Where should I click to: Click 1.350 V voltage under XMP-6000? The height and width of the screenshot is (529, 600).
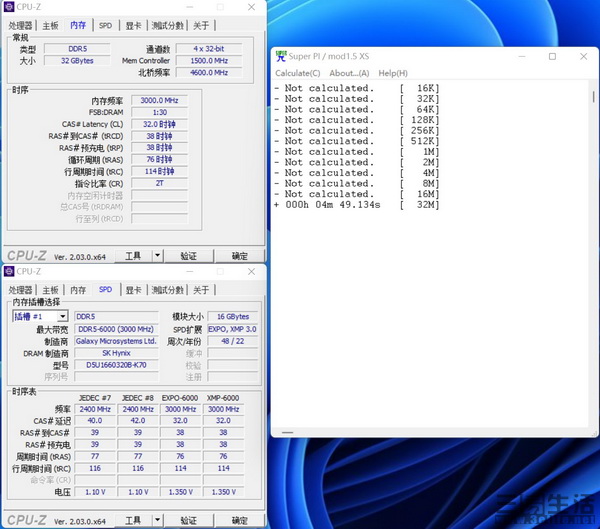223,492
